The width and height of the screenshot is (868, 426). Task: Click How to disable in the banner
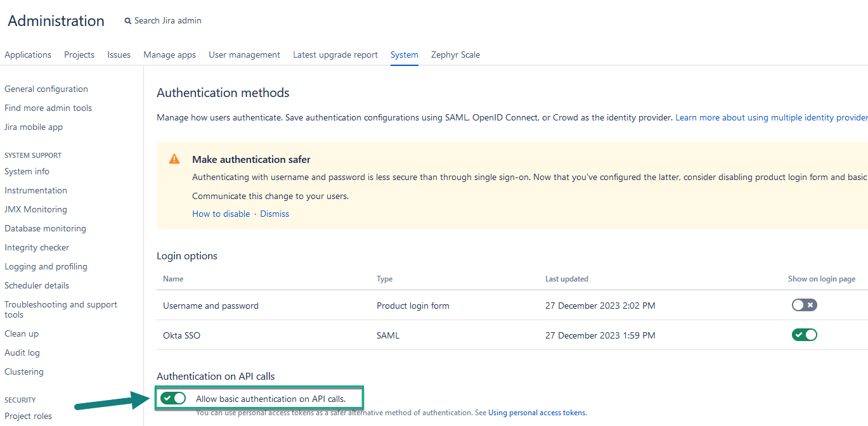pos(221,214)
